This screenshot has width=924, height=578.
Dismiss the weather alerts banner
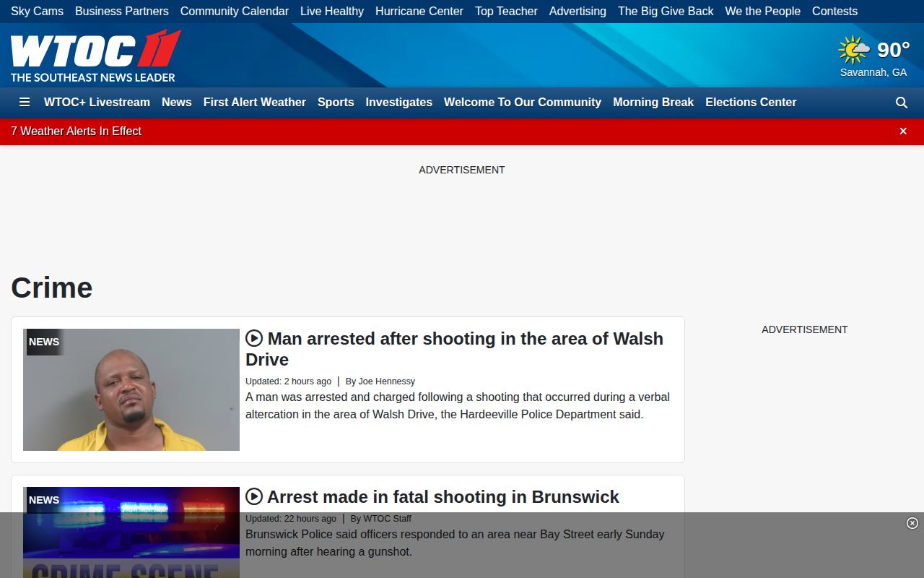point(903,131)
